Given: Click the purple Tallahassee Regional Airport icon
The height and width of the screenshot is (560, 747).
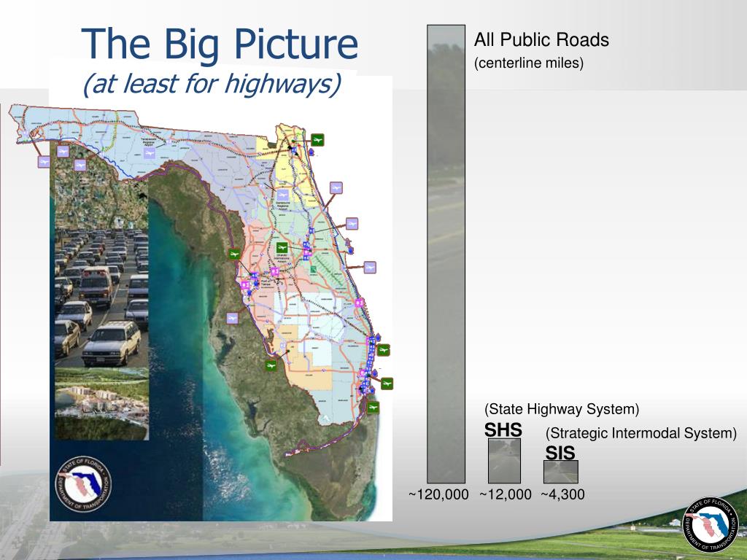Looking at the screenshot, I should tap(150, 153).
